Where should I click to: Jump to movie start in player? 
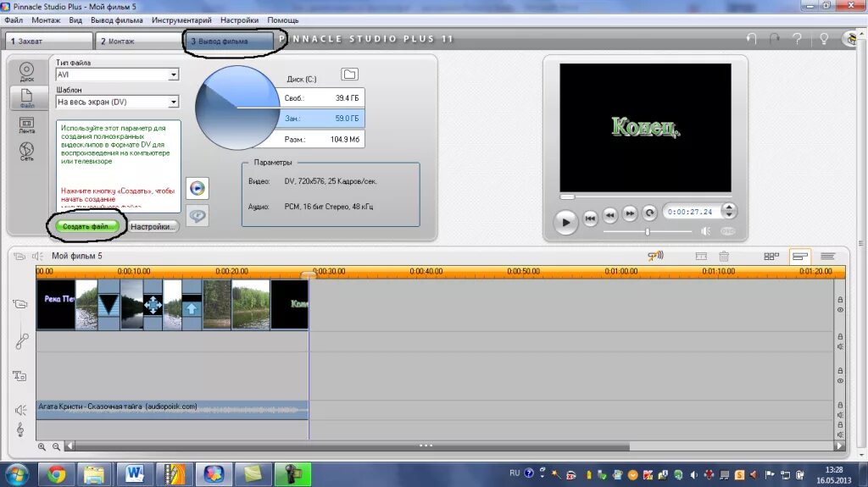(x=590, y=218)
